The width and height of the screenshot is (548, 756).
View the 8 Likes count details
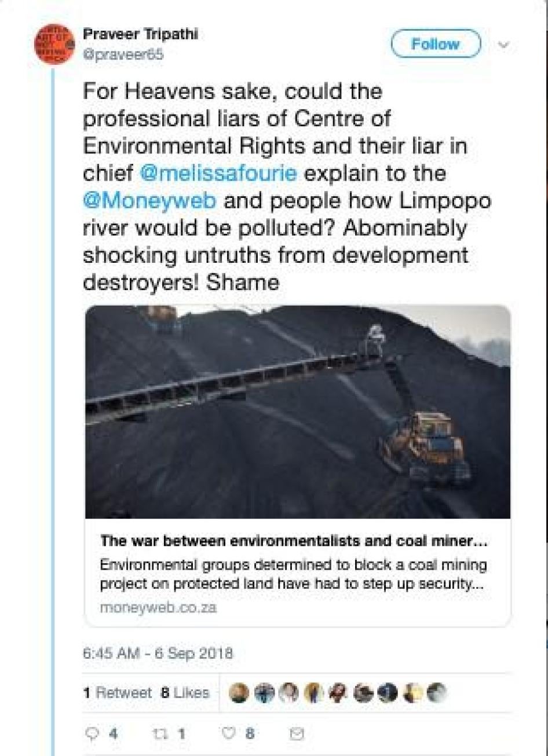click(x=185, y=692)
